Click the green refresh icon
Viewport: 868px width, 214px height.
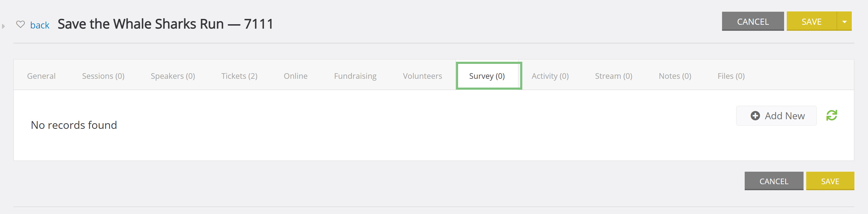click(832, 116)
